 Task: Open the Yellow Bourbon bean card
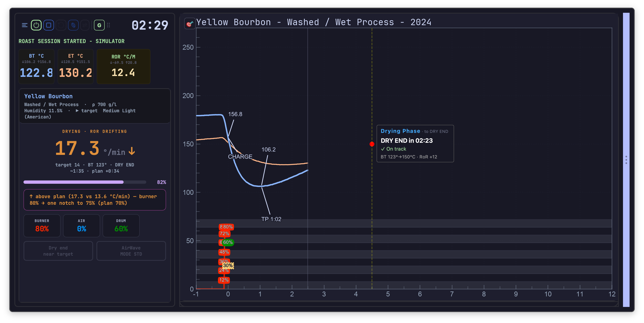click(95, 106)
